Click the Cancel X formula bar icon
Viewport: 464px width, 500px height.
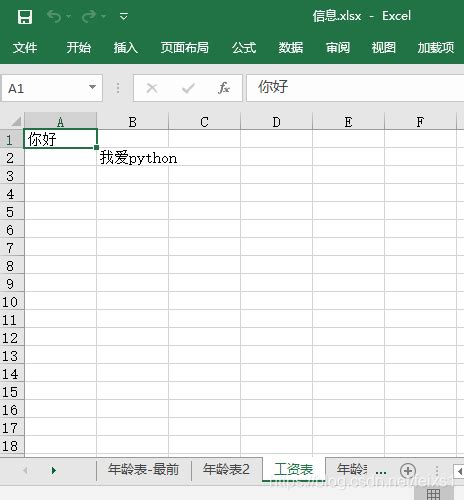coord(152,88)
